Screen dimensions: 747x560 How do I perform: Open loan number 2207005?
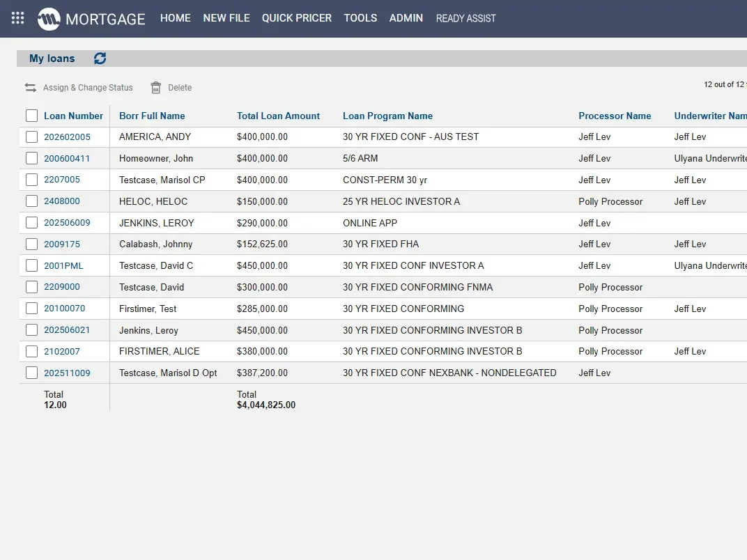[x=62, y=180]
